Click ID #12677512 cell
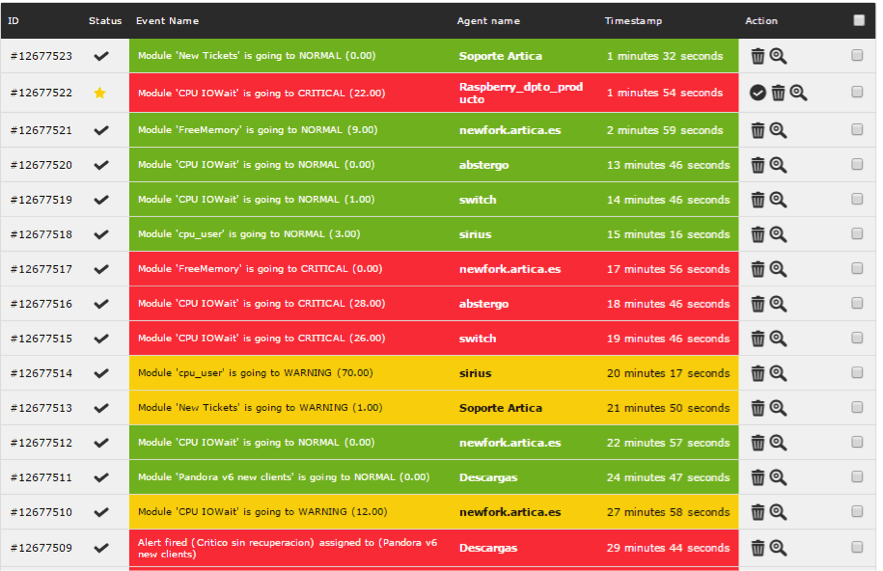Image resolution: width=883 pixels, height=571 pixels. [x=42, y=443]
